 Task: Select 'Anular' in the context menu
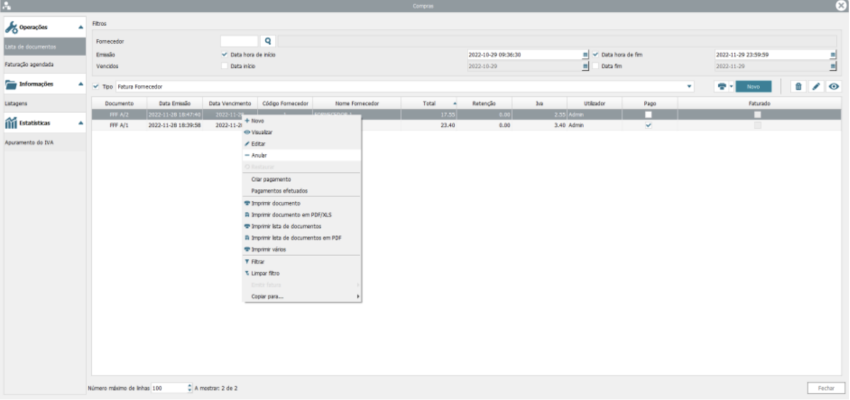click(258, 155)
